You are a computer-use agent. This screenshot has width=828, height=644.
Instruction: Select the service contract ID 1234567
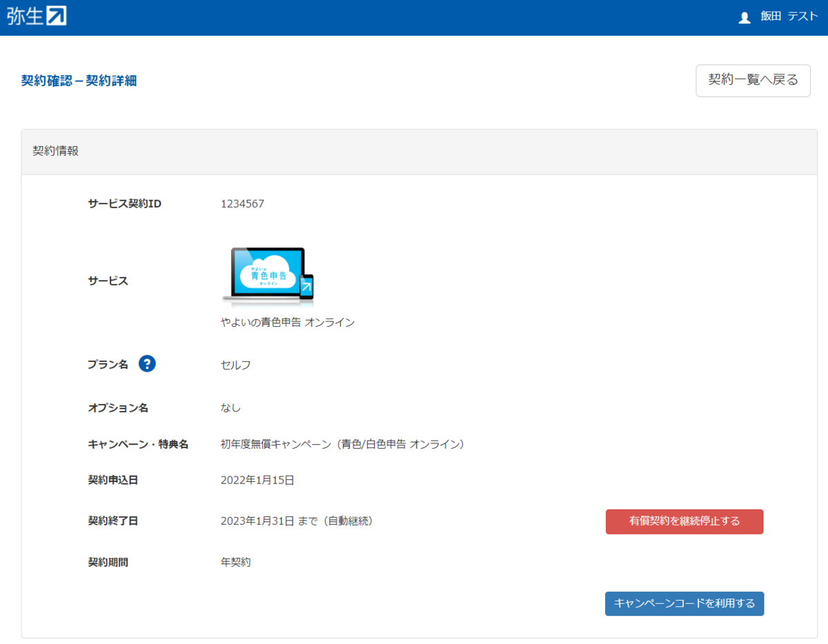click(x=242, y=203)
